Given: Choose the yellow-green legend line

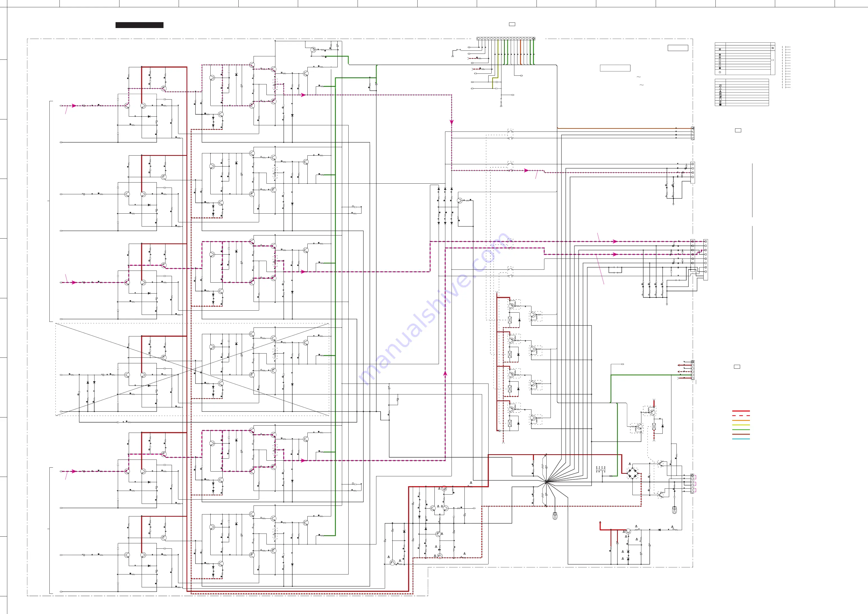Looking at the screenshot, I should pyautogui.click(x=741, y=425).
